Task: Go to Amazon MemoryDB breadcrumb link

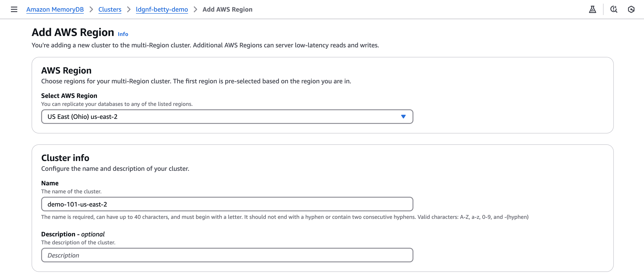Action: 55,9
